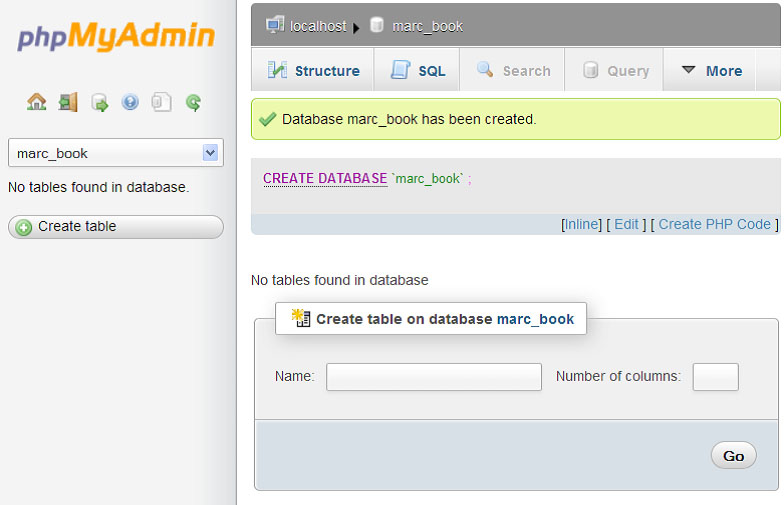
Task: Click the Number of columns field
Action: [x=715, y=377]
